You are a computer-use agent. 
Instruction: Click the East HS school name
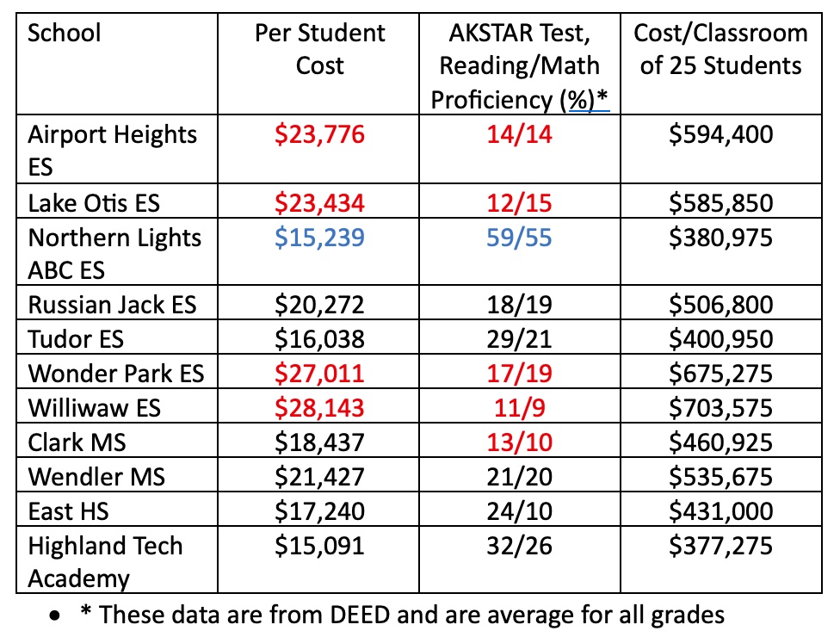pos(68,511)
